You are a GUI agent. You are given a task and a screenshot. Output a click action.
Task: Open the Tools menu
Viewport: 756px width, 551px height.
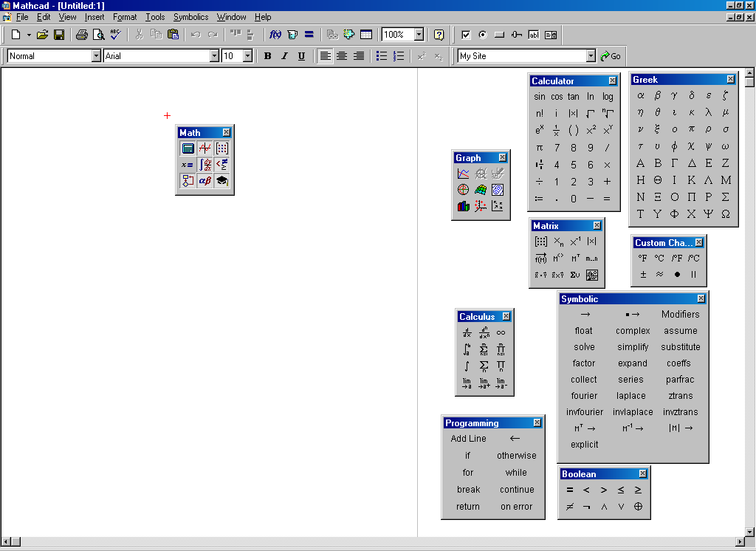tap(155, 17)
